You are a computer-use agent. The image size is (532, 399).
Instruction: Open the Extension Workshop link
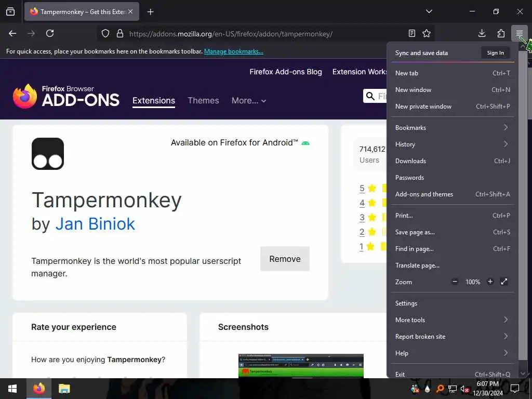(x=360, y=72)
